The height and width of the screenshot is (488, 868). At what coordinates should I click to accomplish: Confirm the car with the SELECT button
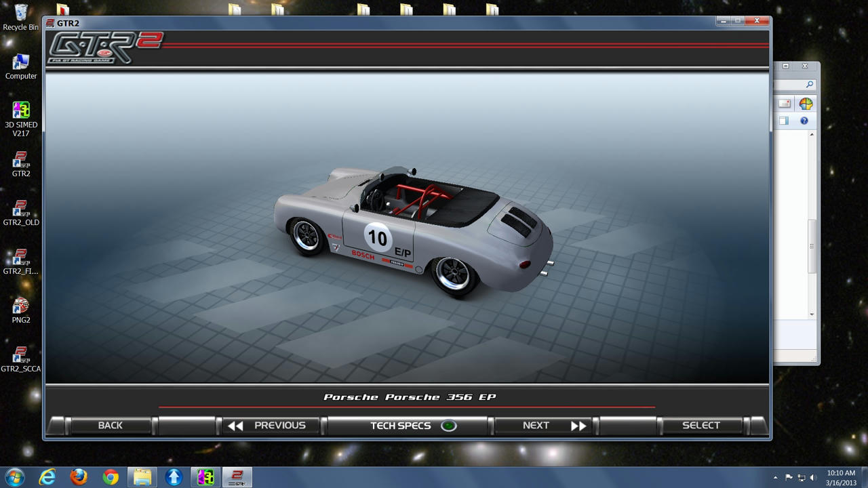[x=701, y=426]
